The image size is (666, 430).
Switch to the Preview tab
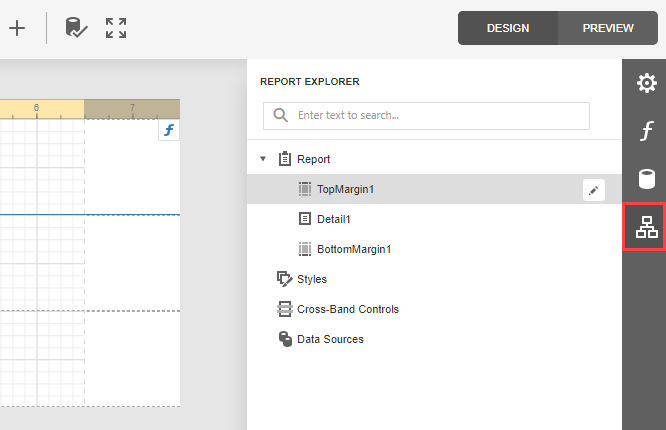(608, 28)
